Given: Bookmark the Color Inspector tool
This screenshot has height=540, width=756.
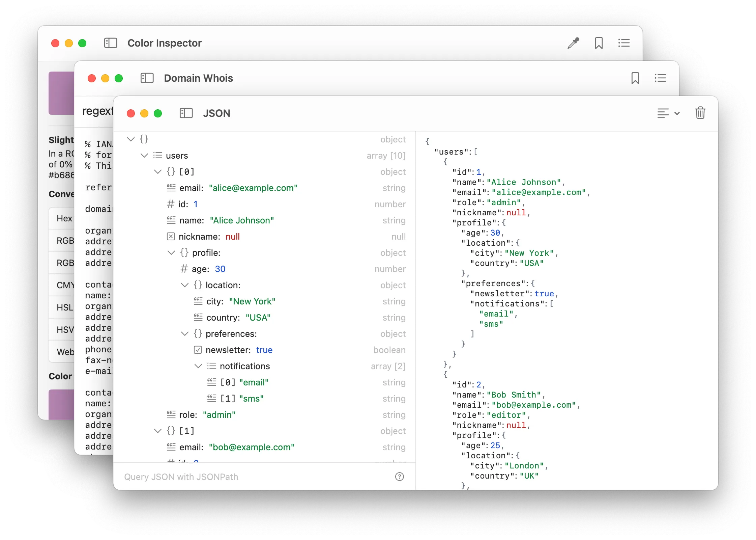Looking at the screenshot, I should click(x=599, y=43).
